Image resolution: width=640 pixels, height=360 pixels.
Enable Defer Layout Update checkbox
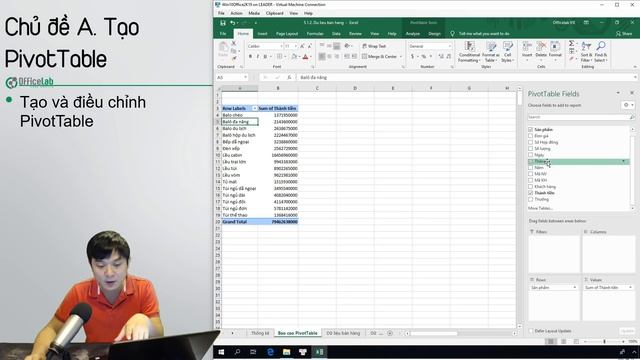[x=531, y=331]
